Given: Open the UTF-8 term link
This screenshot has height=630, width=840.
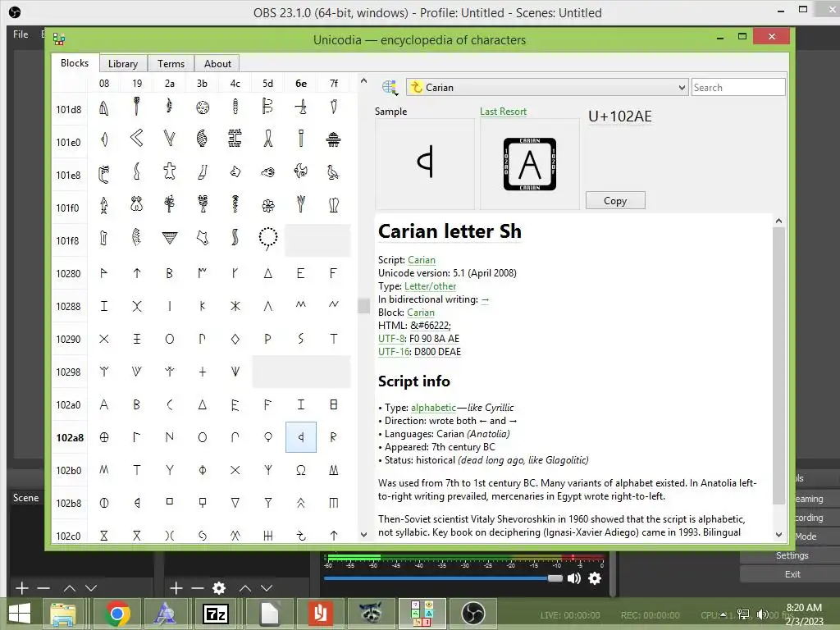Looking at the screenshot, I should point(391,339).
